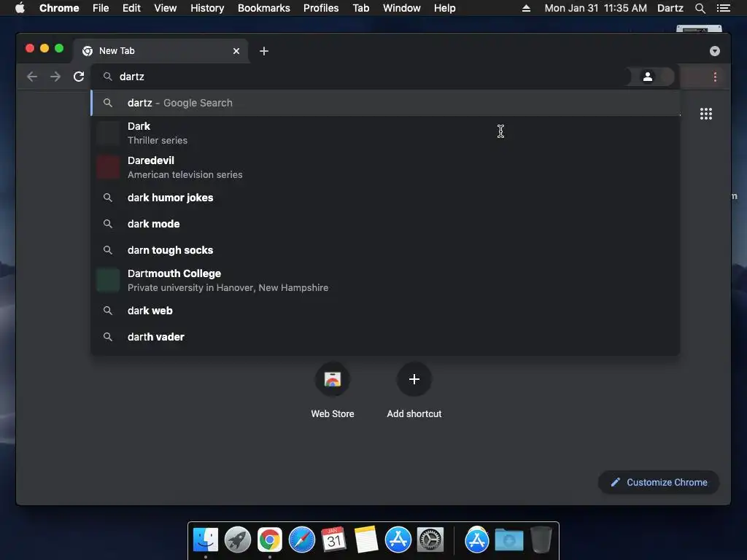
Task: Open the profile avatar icon in toolbar
Action: click(648, 77)
